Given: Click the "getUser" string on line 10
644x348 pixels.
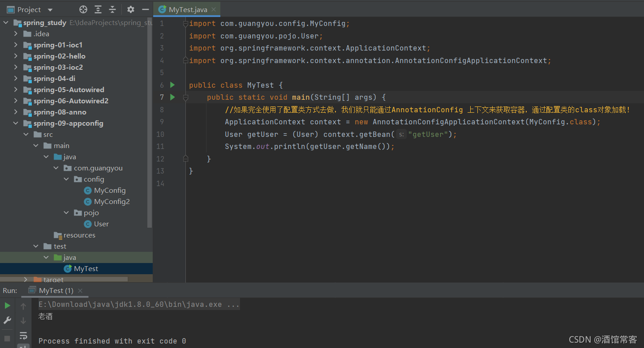Looking at the screenshot, I should [x=428, y=134].
